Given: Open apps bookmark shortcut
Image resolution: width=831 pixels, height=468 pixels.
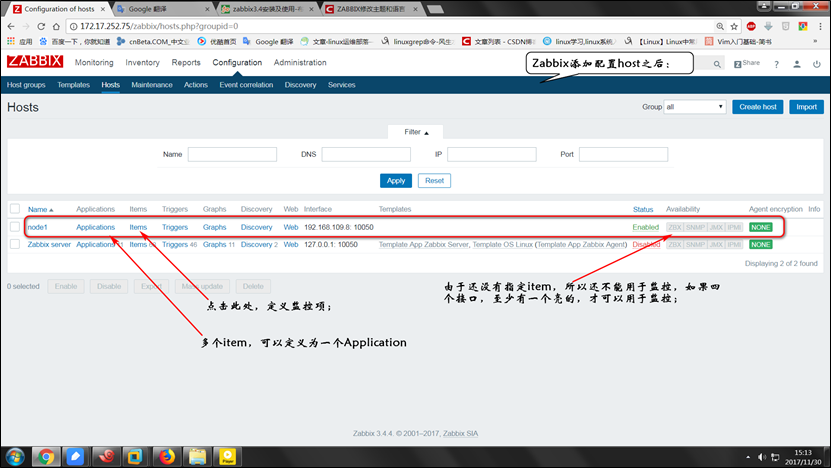Looking at the screenshot, I should (x=20, y=41).
